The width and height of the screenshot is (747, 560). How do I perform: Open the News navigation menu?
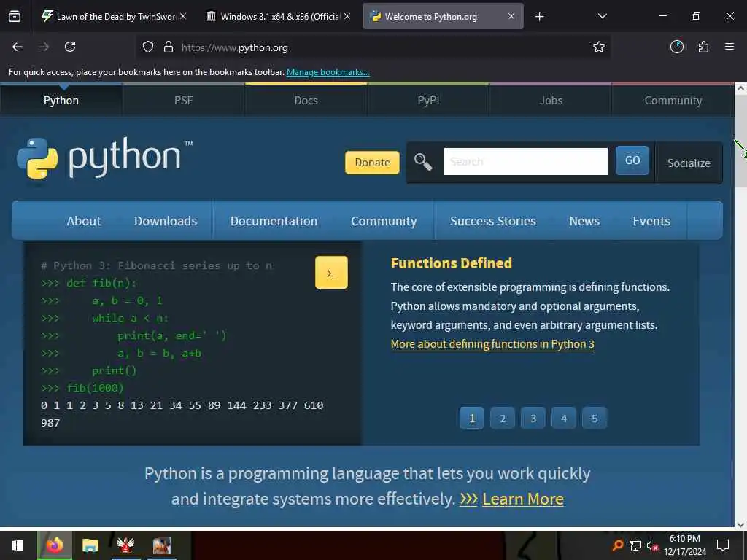584,221
